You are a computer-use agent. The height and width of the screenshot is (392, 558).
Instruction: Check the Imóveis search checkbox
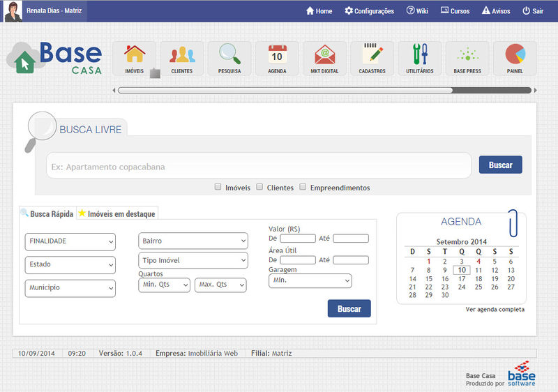[x=218, y=187]
